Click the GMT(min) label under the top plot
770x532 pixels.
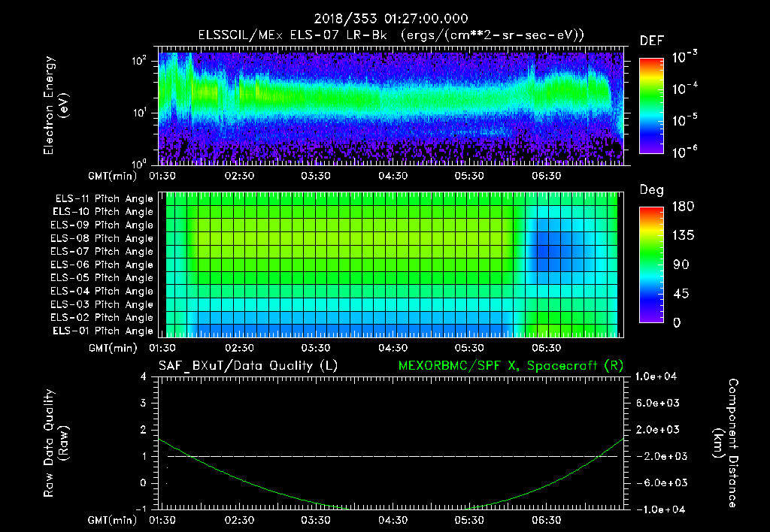pyautogui.click(x=112, y=176)
